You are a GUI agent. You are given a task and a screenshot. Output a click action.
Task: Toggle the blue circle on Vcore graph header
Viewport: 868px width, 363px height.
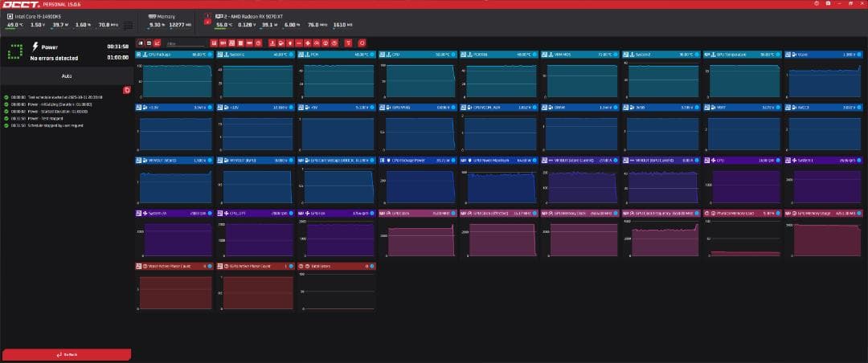click(x=858, y=55)
